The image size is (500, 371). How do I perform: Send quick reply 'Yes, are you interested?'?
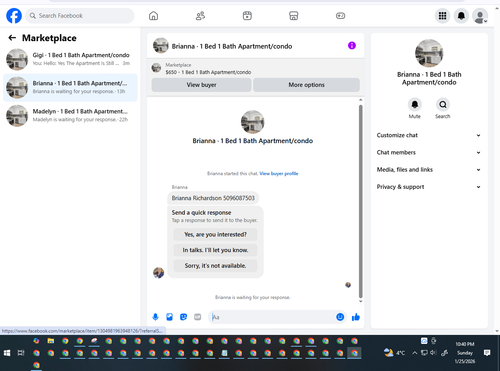215,235
